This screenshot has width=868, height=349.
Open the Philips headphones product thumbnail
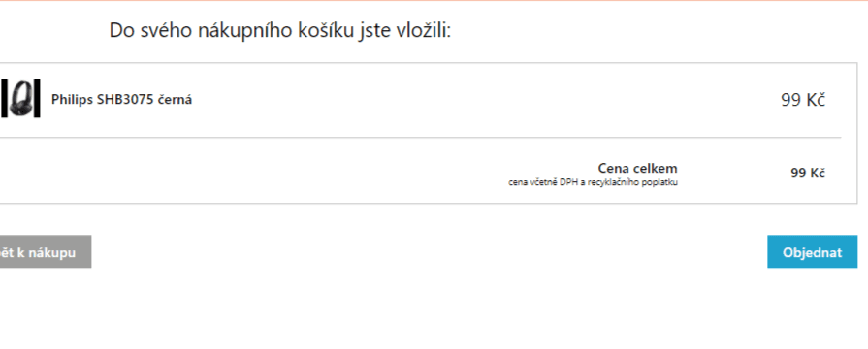click(x=20, y=99)
